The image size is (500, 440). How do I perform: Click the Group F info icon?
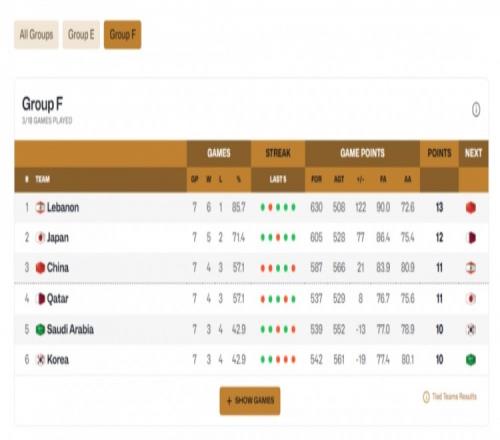tap(476, 109)
